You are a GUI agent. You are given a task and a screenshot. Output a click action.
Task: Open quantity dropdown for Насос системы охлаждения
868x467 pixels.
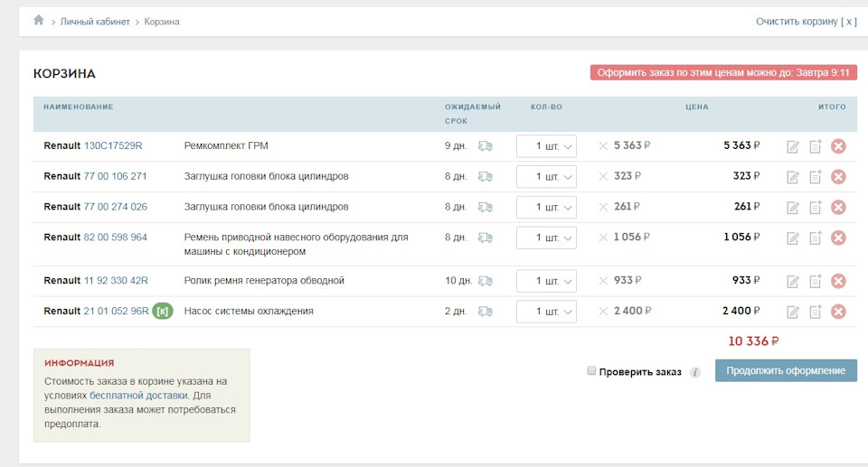[546, 312]
